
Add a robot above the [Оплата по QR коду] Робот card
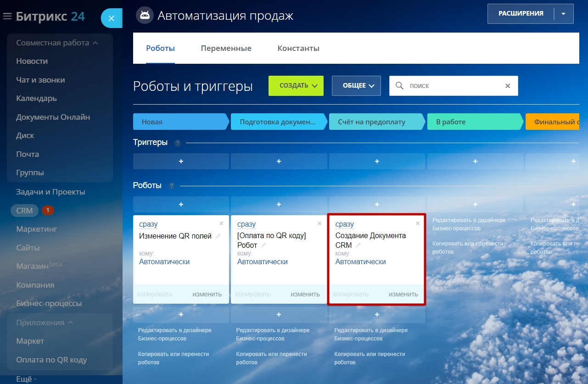tap(279, 204)
